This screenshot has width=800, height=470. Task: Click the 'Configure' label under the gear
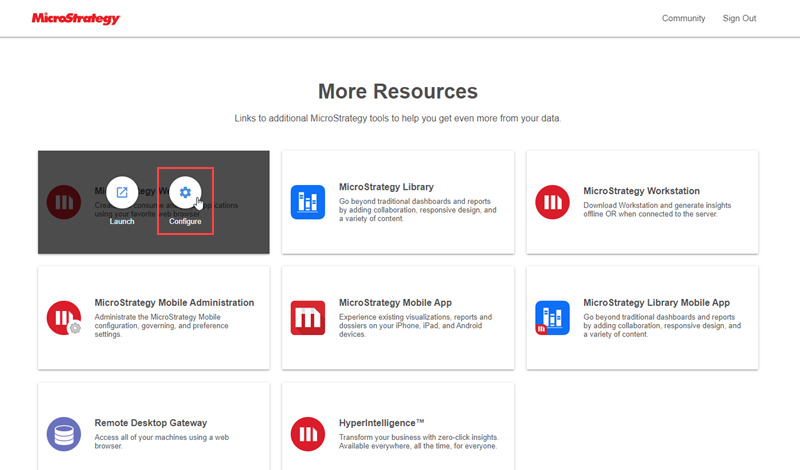pos(185,221)
